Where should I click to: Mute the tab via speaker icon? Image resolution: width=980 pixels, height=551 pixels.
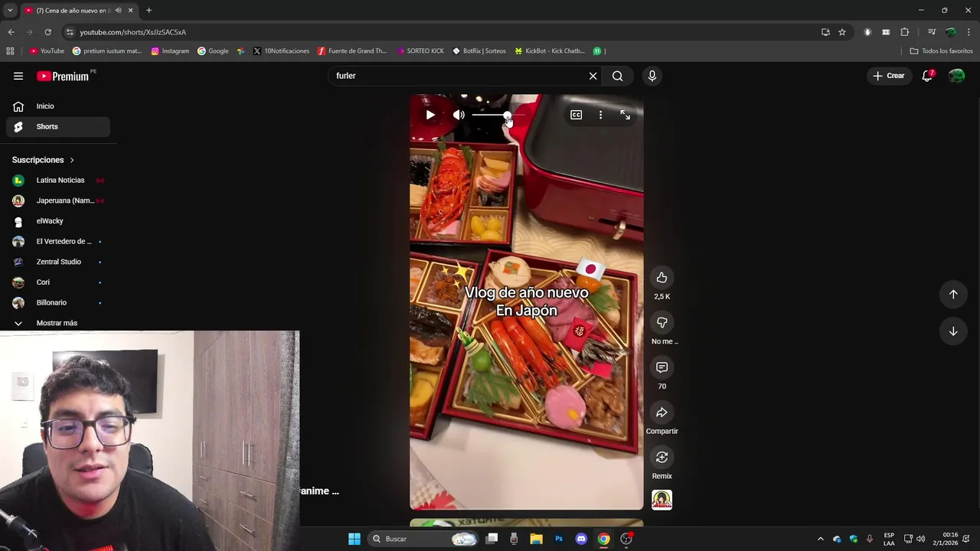(118, 11)
